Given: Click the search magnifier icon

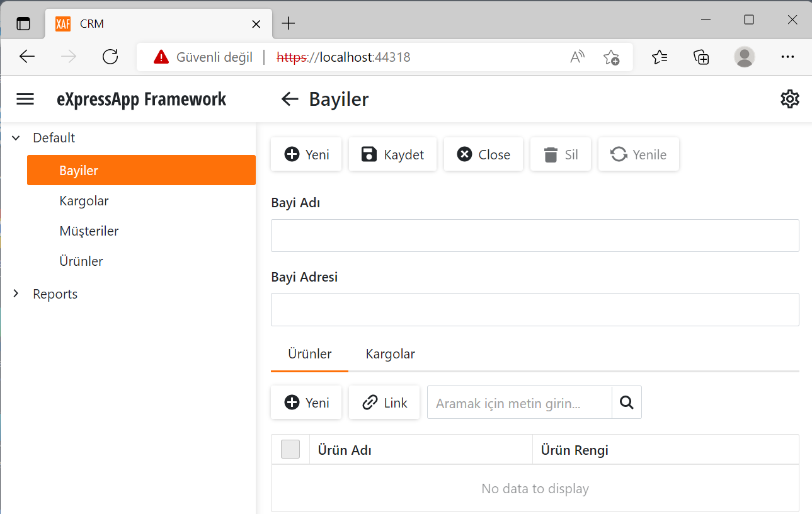Looking at the screenshot, I should [626, 402].
